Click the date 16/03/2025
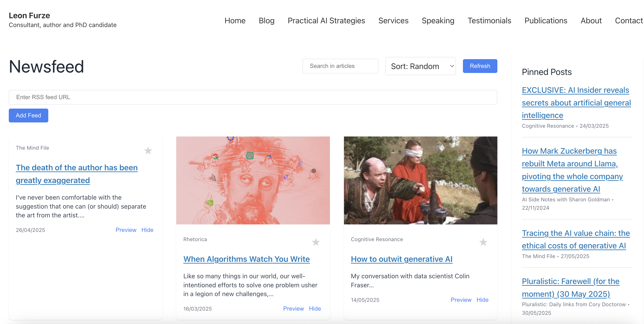 (x=198, y=308)
